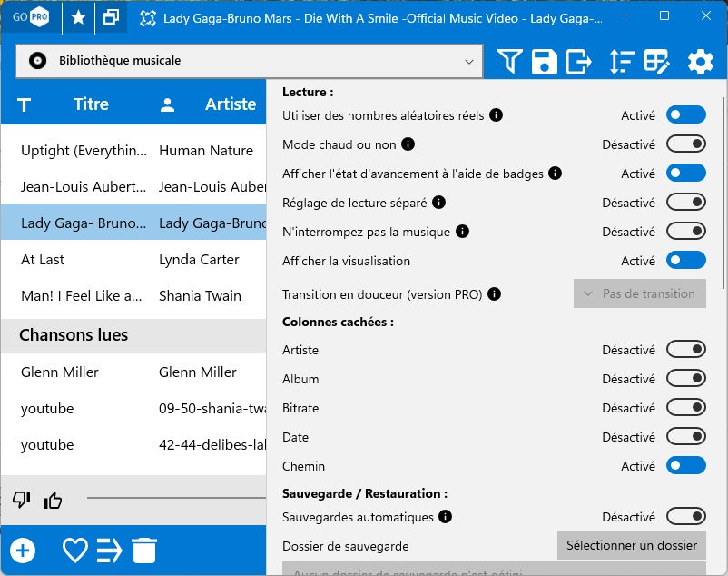The image size is (728, 576).
Task: Save the playlist with floppy disk icon
Action: (x=544, y=61)
